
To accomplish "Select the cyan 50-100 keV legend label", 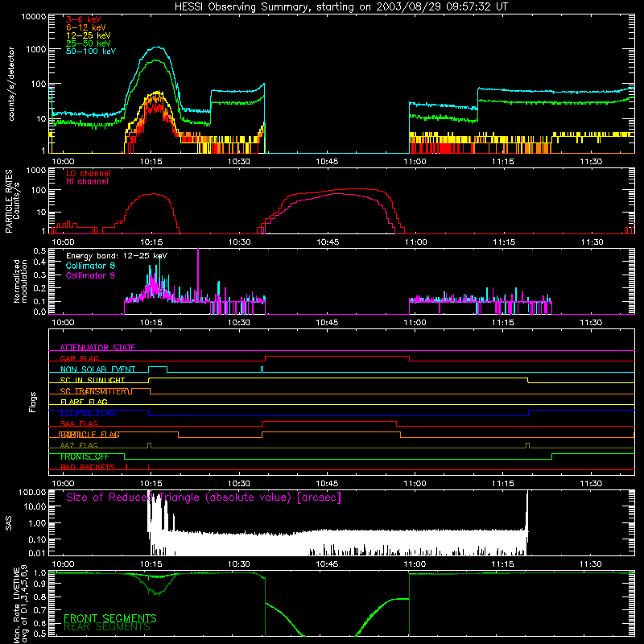I will pyautogui.click(x=91, y=52).
